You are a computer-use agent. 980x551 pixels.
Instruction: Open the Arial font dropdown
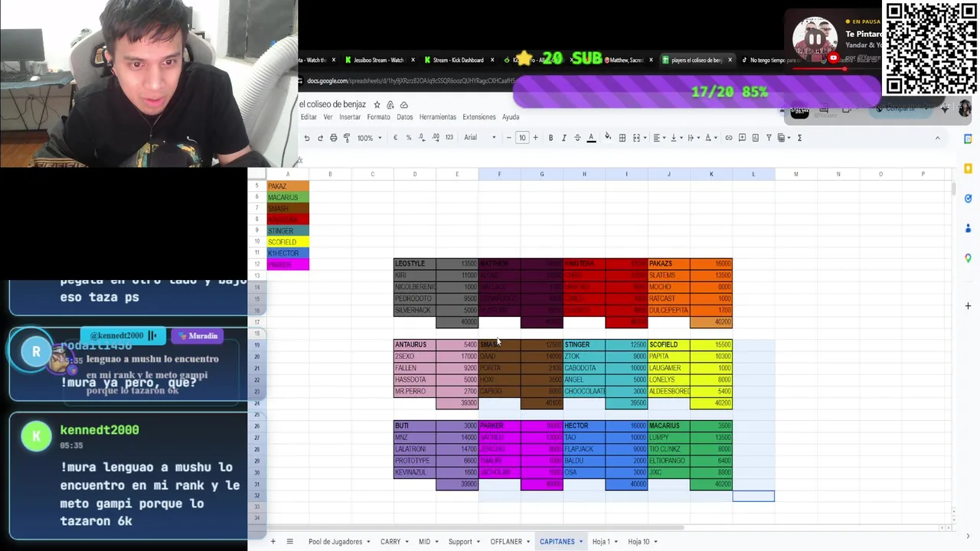[480, 138]
